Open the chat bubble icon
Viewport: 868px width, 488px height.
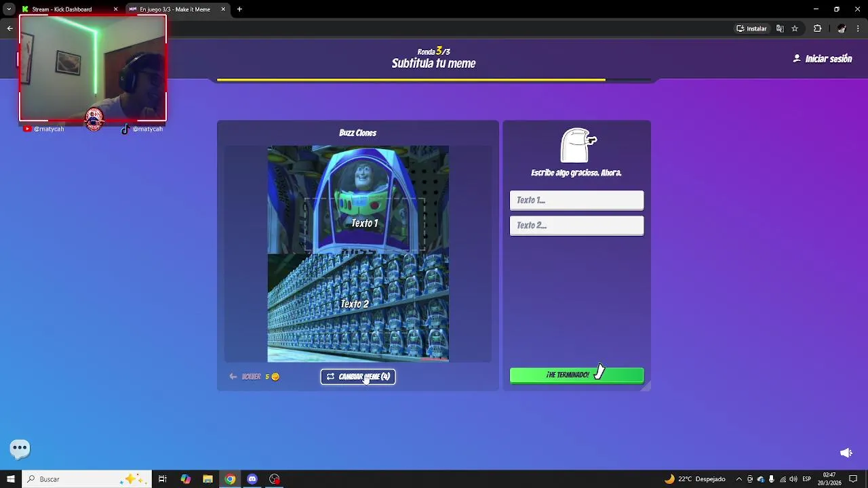(20, 447)
